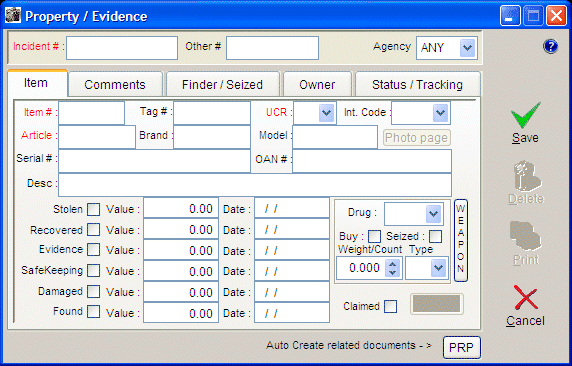
Task: Tick the Recovered checkbox
Action: pos(93,230)
